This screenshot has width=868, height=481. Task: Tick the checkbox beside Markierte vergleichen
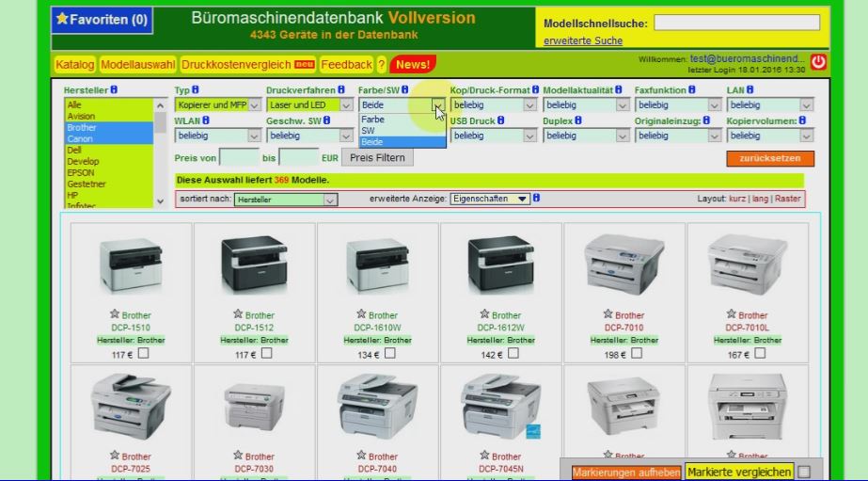pyautogui.click(x=804, y=473)
